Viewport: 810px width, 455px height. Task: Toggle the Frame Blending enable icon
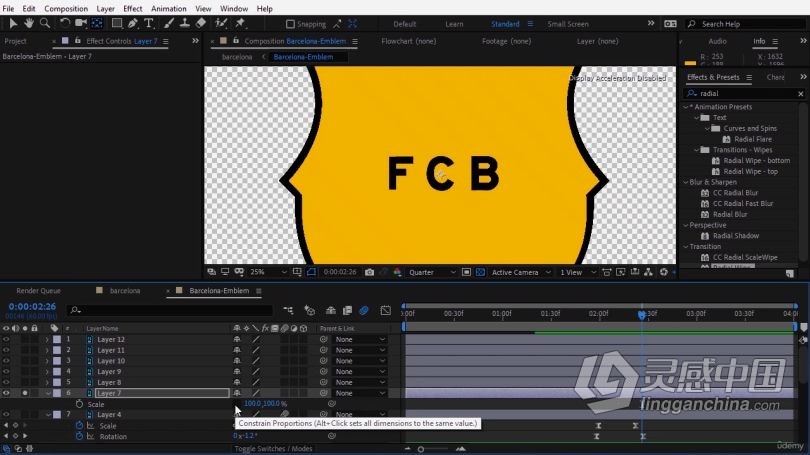(347, 310)
